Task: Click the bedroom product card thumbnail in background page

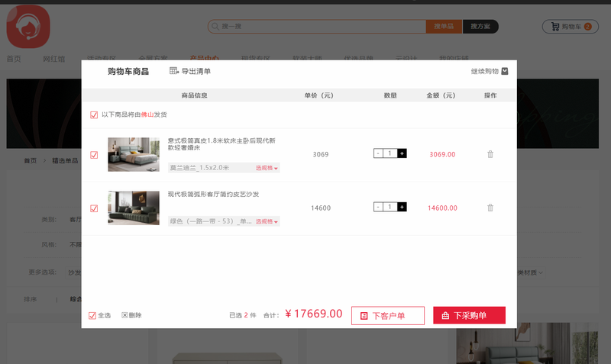Action: (527, 343)
